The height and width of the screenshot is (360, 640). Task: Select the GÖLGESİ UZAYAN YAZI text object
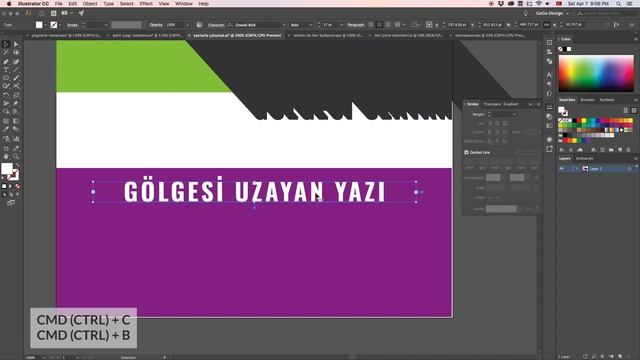pos(255,191)
